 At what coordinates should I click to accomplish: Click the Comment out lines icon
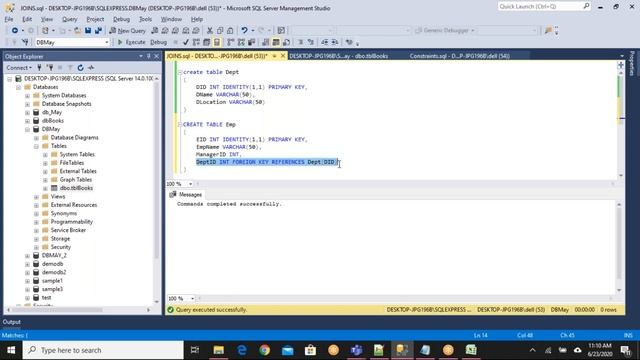point(300,42)
